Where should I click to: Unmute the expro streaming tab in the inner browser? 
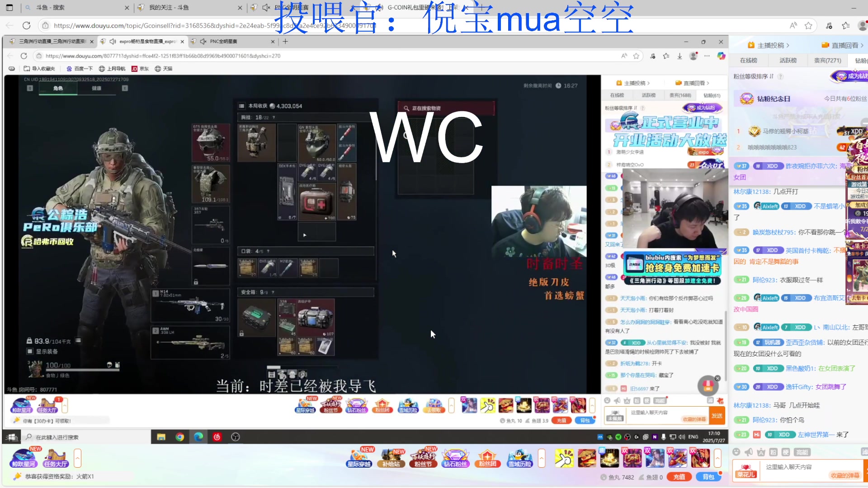point(113,41)
